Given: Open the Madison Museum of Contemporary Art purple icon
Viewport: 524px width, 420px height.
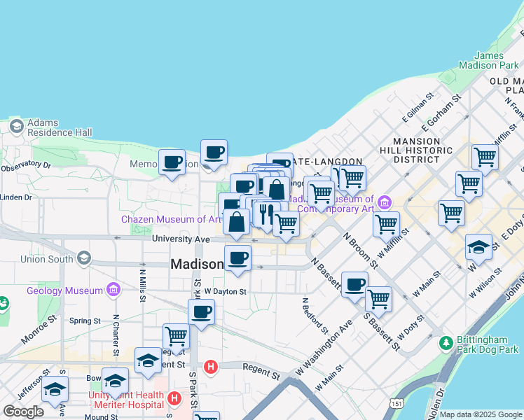Looking at the screenshot, I should pyautogui.click(x=385, y=202).
